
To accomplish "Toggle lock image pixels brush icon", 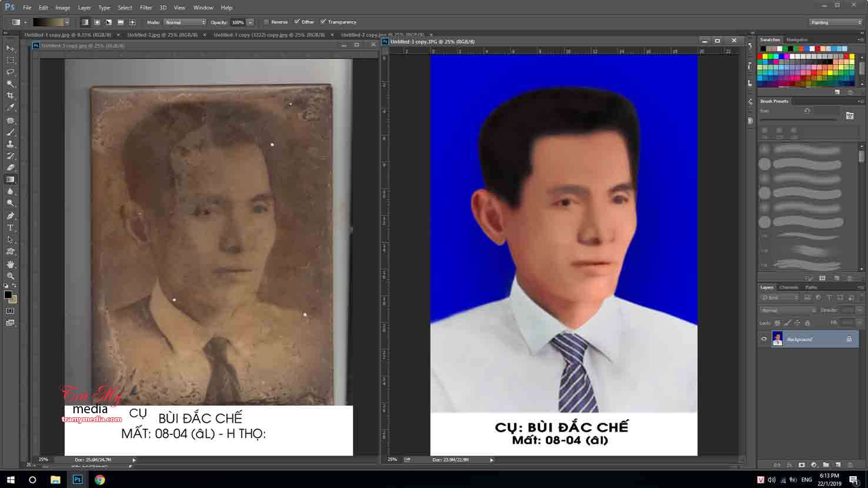I will 787,323.
